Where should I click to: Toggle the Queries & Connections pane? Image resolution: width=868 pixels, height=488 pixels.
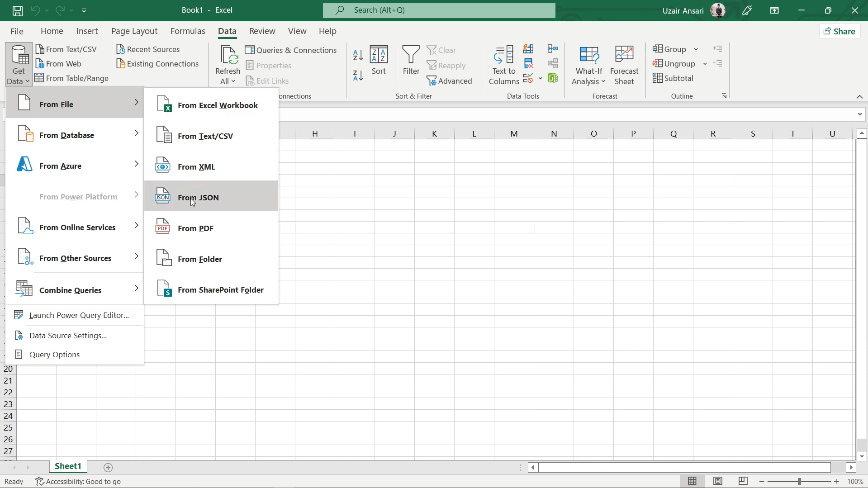point(291,50)
